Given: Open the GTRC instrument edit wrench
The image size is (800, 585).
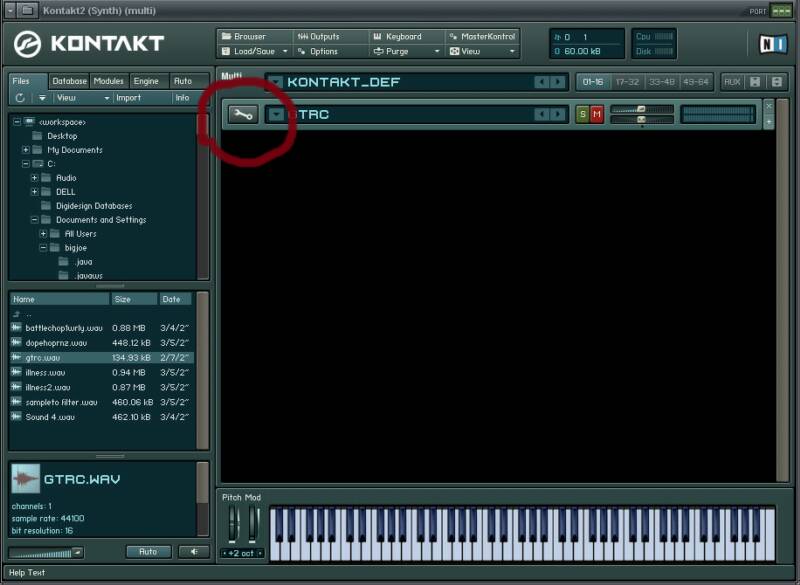Looking at the screenshot, I should tap(243, 114).
